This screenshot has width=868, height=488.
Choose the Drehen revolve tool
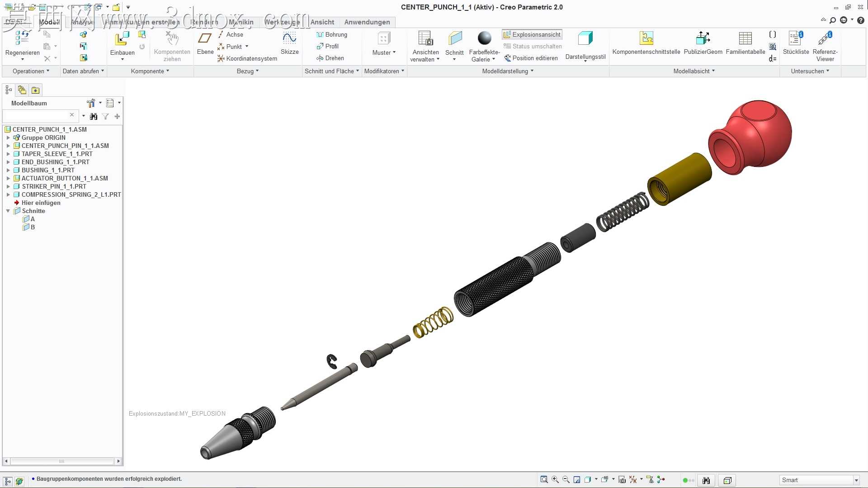click(330, 58)
